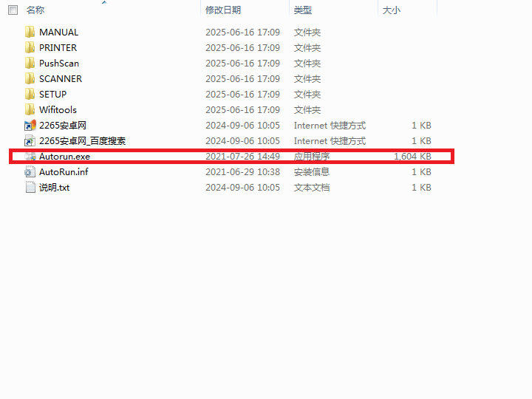532x399 pixels.
Task: Sort files by the 修改日期 column header
Action: [223, 10]
